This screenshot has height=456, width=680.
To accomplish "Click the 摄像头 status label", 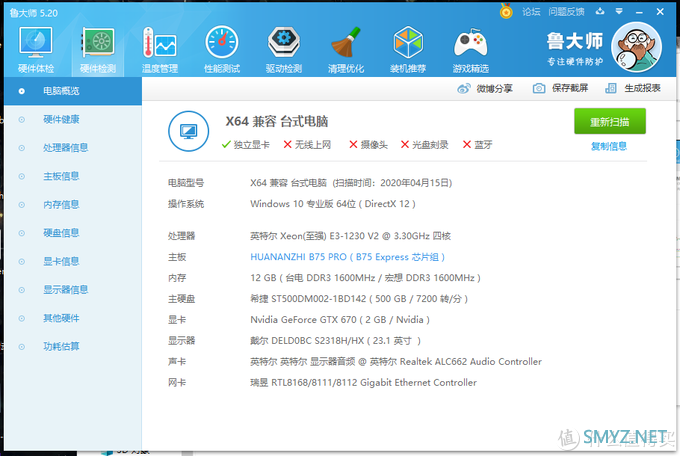I will click(369, 145).
